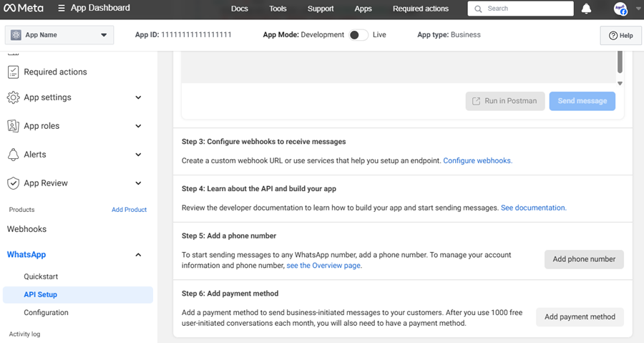The width and height of the screenshot is (644, 343).
Task: Click the message box scrollbar thumb
Action: coord(620,62)
